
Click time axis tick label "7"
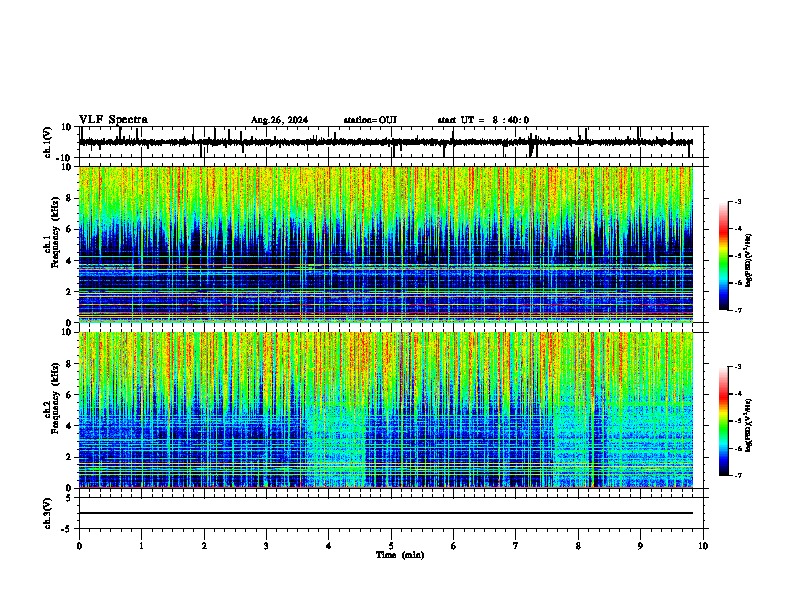(516, 546)
